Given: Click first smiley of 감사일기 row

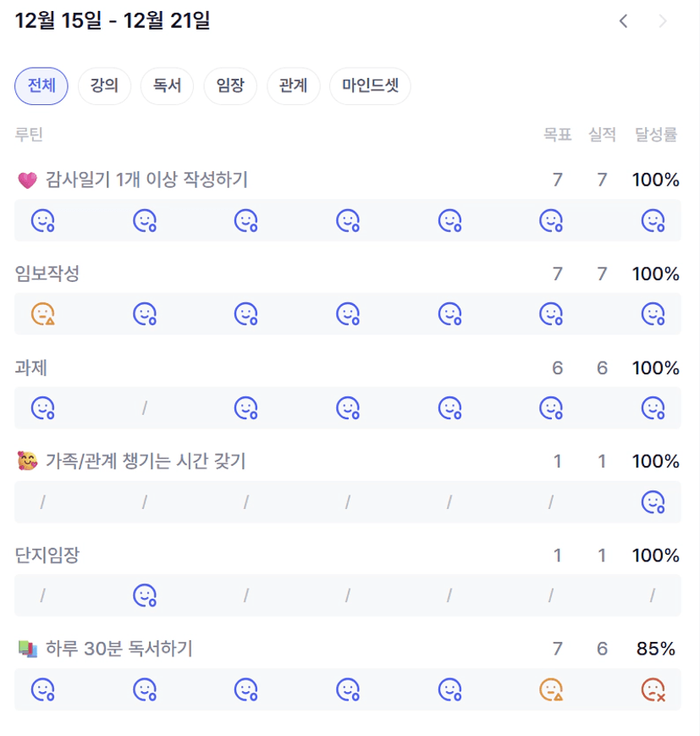Looking at the screenshot, I should (x=43, y=221).
